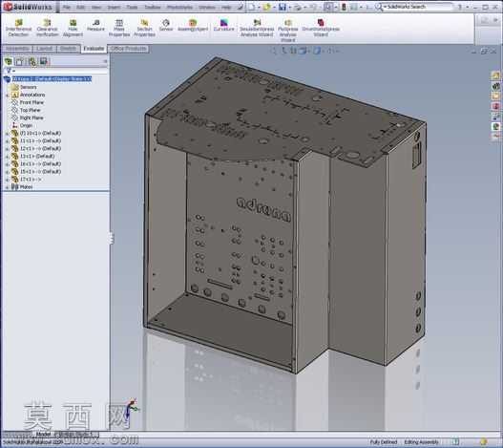Click the Rebuild traffic light icon
Screen dimensions: 503x448
(x=344, y=7)
